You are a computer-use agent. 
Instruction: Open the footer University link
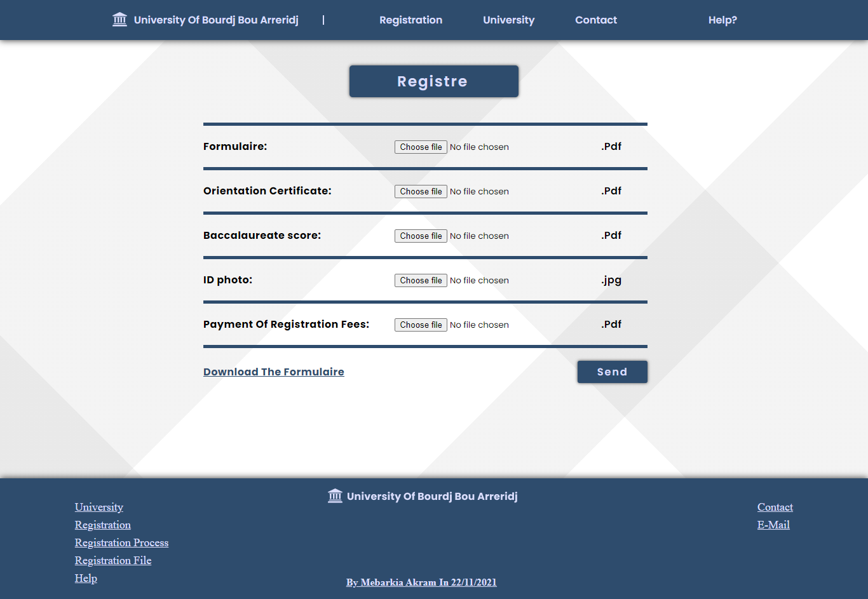pyautogui.click(x=99, y=507)
